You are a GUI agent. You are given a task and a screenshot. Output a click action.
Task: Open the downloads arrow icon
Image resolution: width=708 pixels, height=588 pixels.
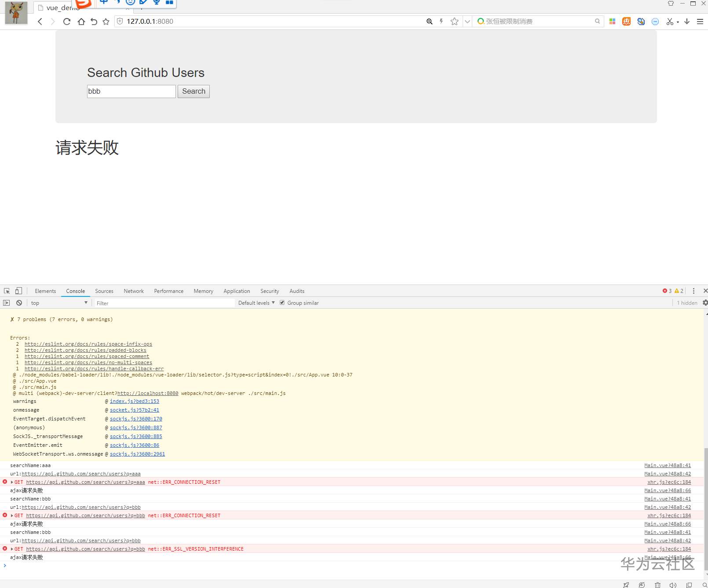[687, 21]
